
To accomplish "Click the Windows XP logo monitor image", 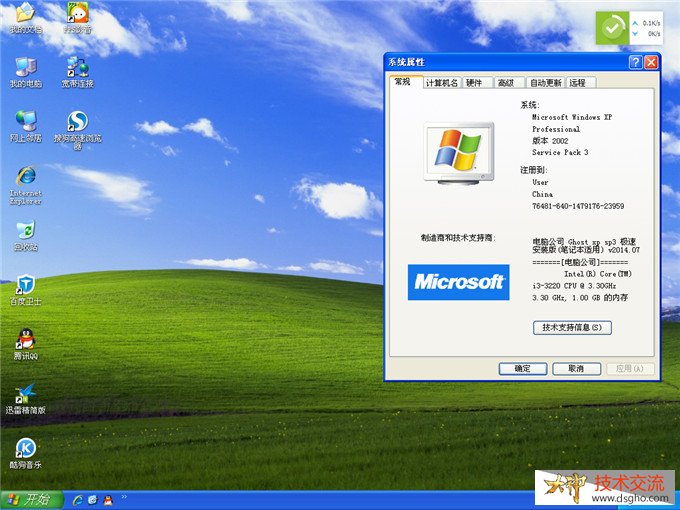I will pos(459,154).
